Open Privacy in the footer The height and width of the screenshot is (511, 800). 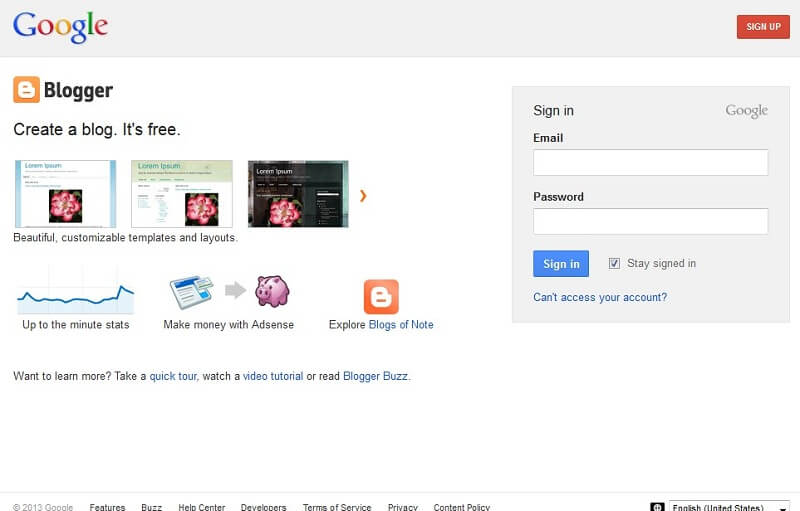tap(403, 507)
